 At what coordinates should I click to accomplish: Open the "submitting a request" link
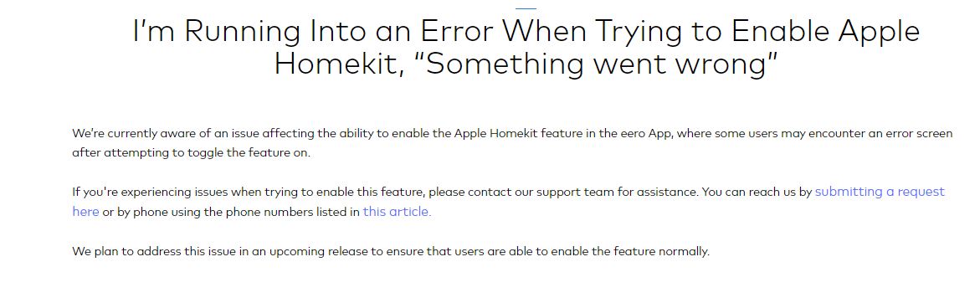880,192
